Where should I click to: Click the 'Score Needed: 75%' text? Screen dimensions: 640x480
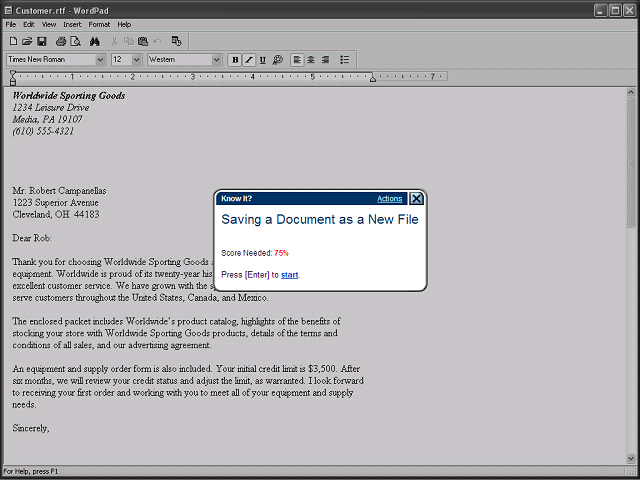coord(255,253)
